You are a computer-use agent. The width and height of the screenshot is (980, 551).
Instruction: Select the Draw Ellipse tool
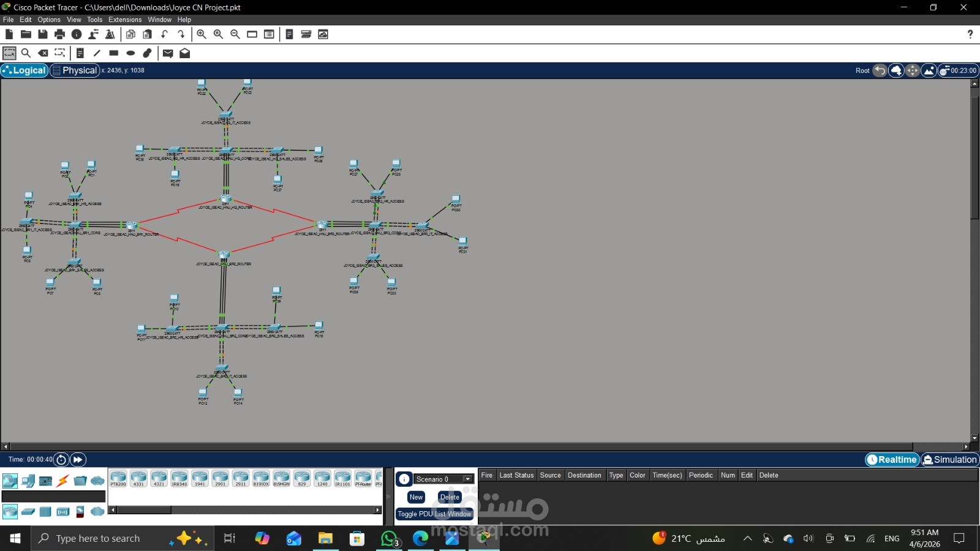coord(130,53)
